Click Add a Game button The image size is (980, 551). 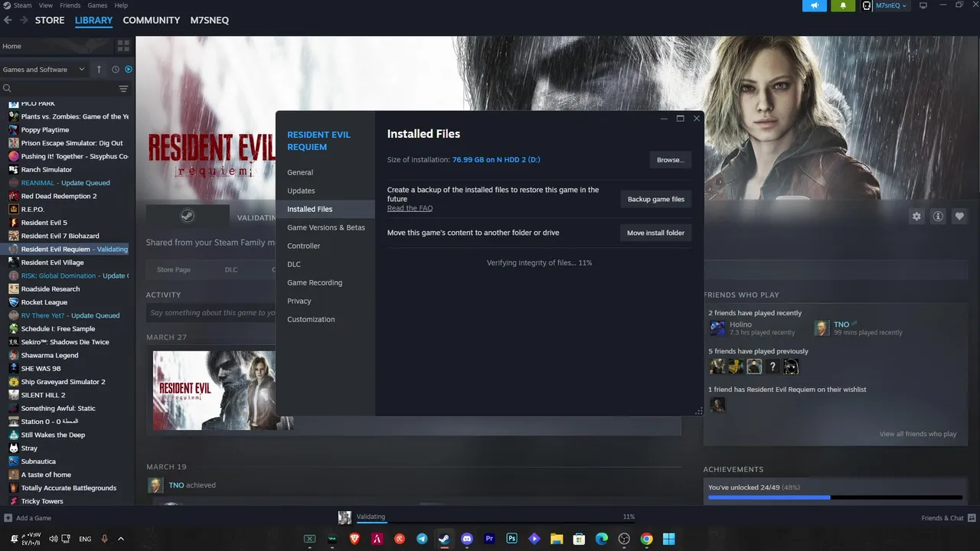(28, 518)
